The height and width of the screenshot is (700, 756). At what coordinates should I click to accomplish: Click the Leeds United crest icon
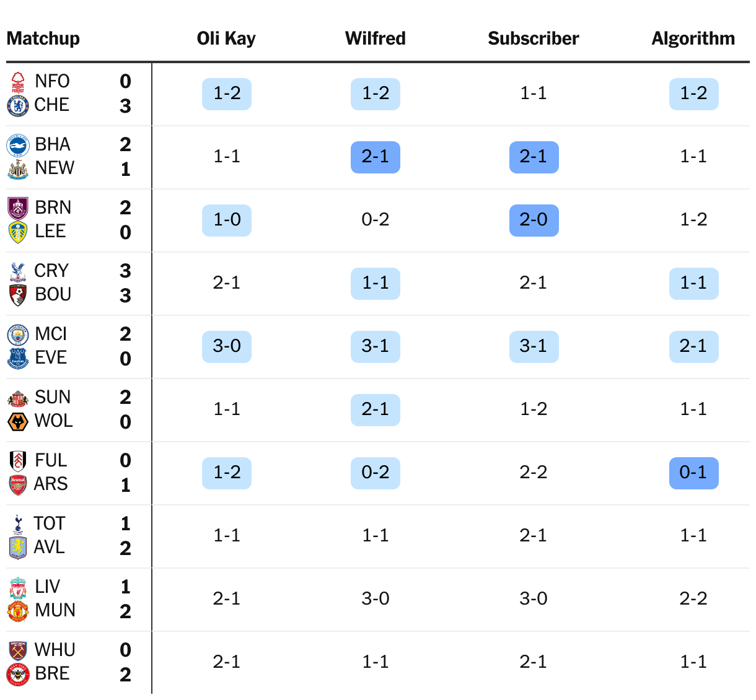[x=18, y=232]
